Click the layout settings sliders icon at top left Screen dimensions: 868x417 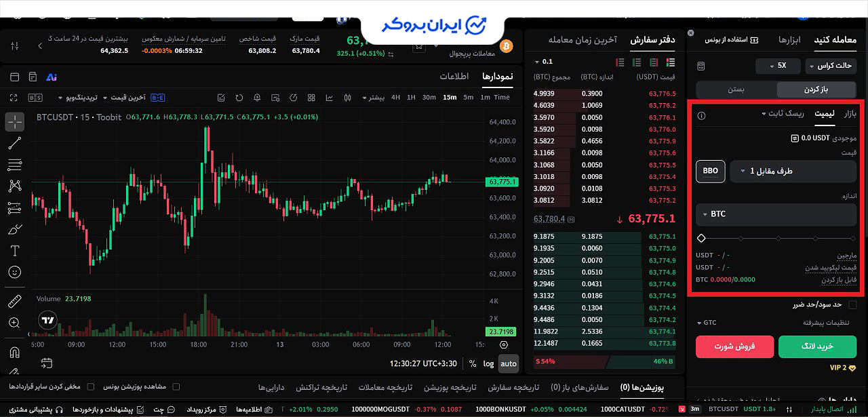(15, 46)
